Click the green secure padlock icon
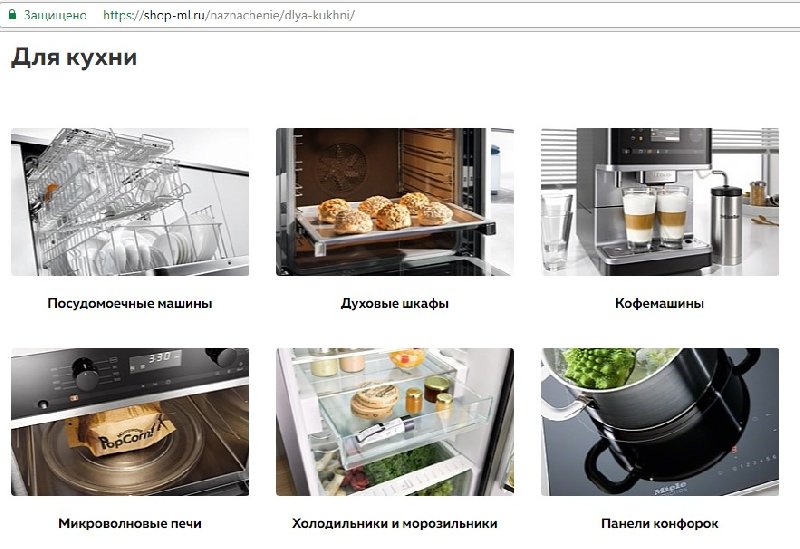 click(x=12, y=14)
